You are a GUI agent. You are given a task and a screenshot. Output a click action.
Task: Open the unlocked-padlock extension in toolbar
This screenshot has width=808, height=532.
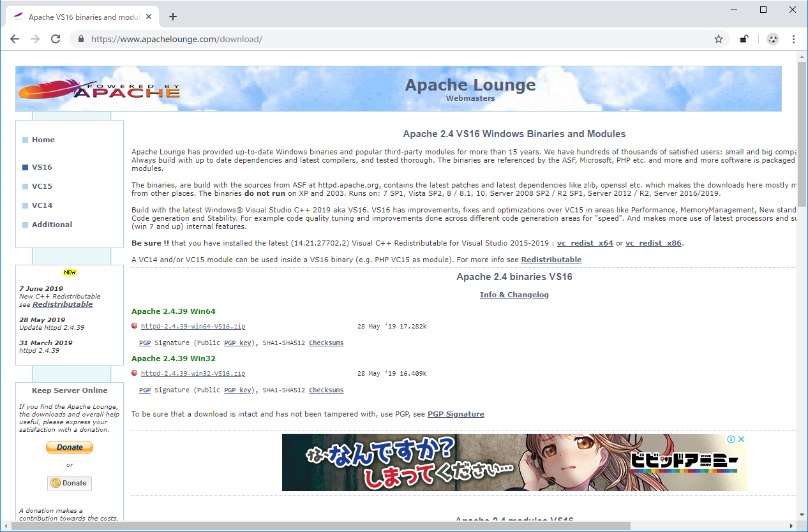point(744,39)
